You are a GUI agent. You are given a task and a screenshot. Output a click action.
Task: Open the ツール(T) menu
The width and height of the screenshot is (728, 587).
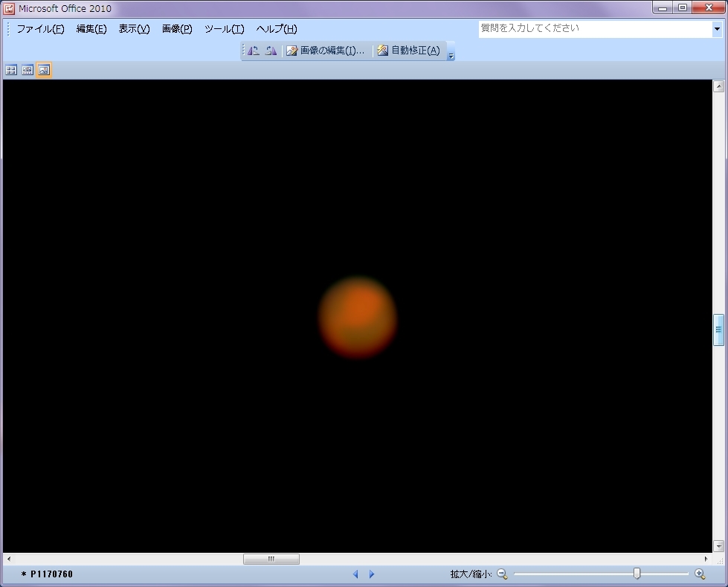click(x=225, y=29)
